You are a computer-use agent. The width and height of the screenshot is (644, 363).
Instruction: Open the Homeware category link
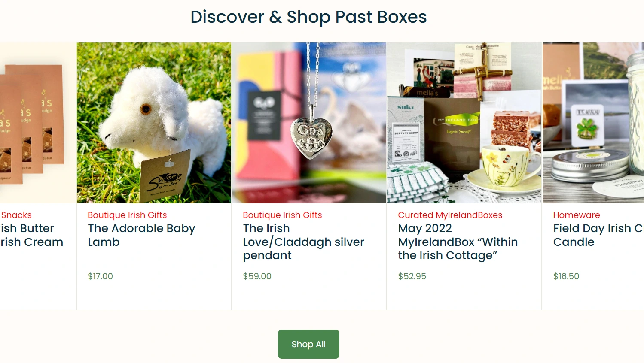click(577, 215)
